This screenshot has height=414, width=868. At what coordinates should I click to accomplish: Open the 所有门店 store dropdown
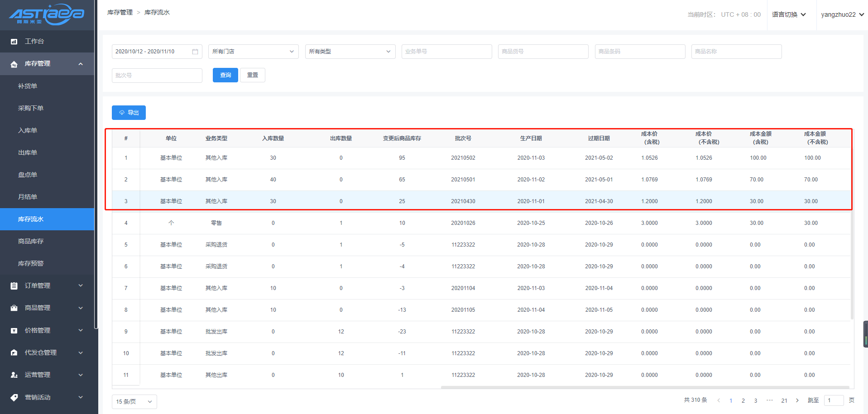253,52
